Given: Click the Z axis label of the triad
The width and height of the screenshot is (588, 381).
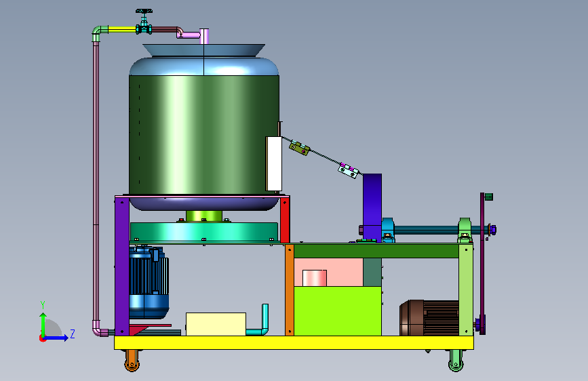Looking at the screenshot, I should tap(73, 334).
